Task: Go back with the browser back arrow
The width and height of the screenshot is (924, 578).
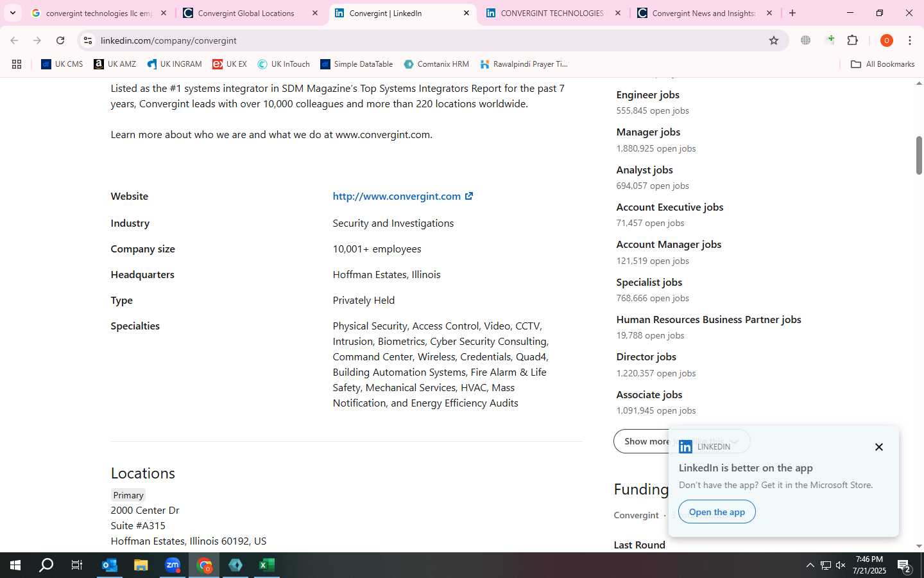Action: click(x=14, y=40)
